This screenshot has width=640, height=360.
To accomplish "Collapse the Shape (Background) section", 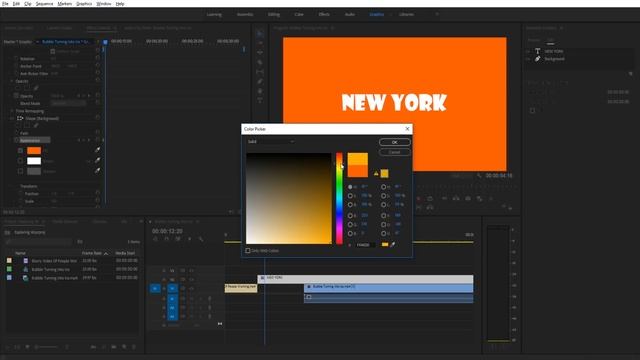I will coord(11,118).
